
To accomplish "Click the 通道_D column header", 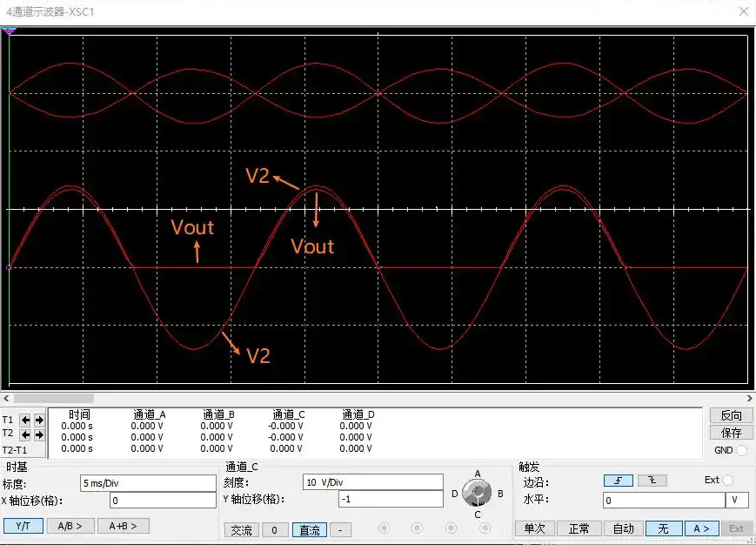I will coord(358,414).
